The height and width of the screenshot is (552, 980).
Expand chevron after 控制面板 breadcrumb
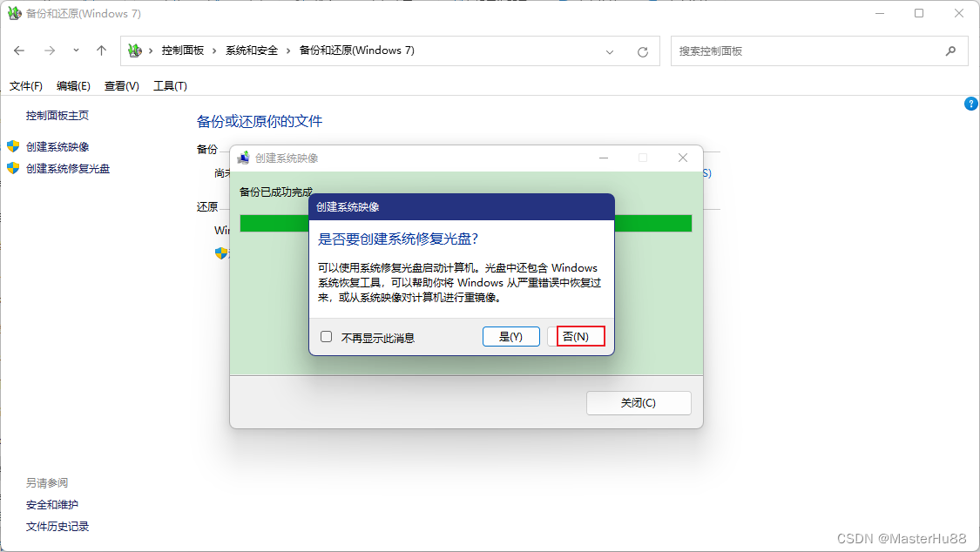click(x=214, y=51)
